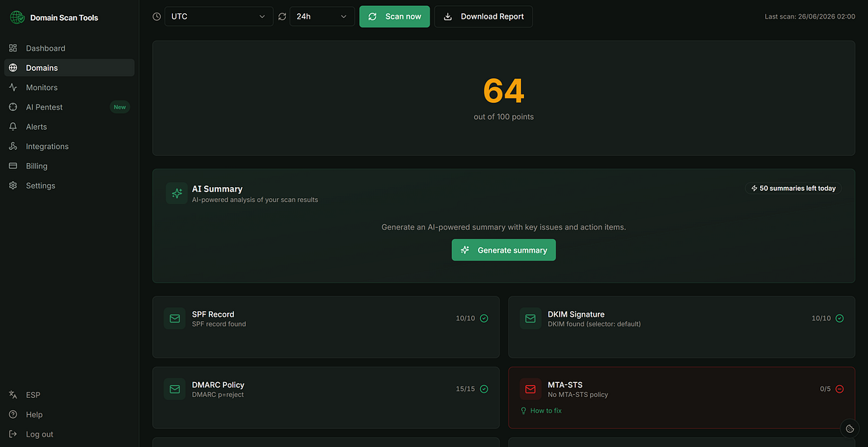Click MTA-STS red failure icon
Viewport: 868px width, 447px height.
[839, 389]
